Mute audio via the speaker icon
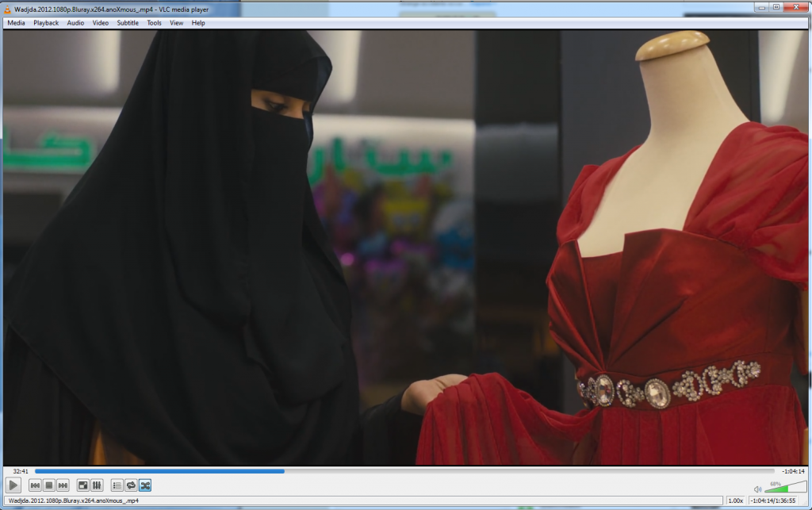The width and height of the screenshot is (812, 510). [757, 489]
